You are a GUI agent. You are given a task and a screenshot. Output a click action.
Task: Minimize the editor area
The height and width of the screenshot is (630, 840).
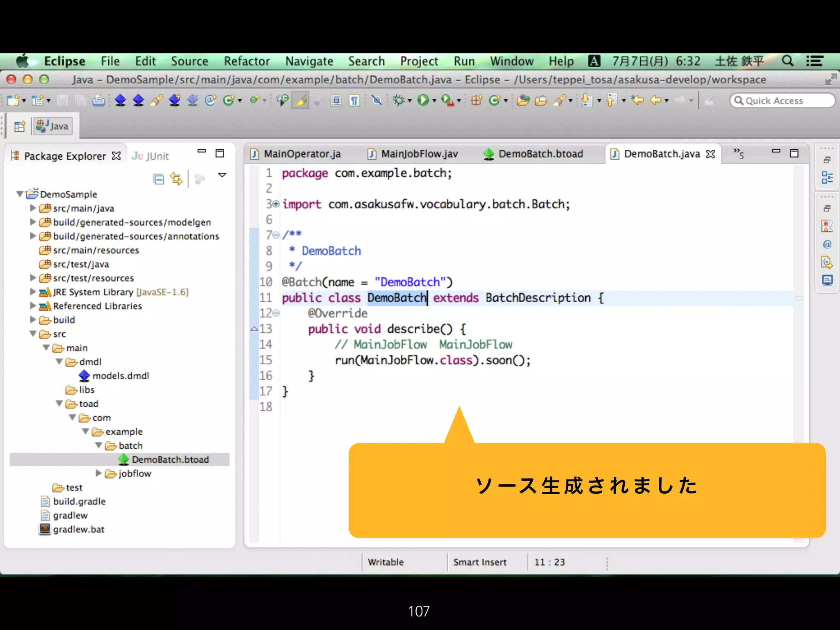[776, 151]
